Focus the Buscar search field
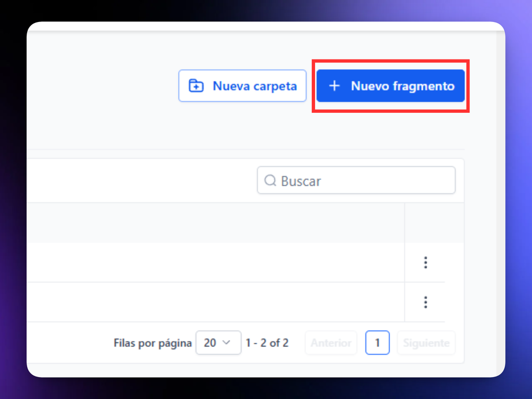532x399 pixels. [356, 180]
